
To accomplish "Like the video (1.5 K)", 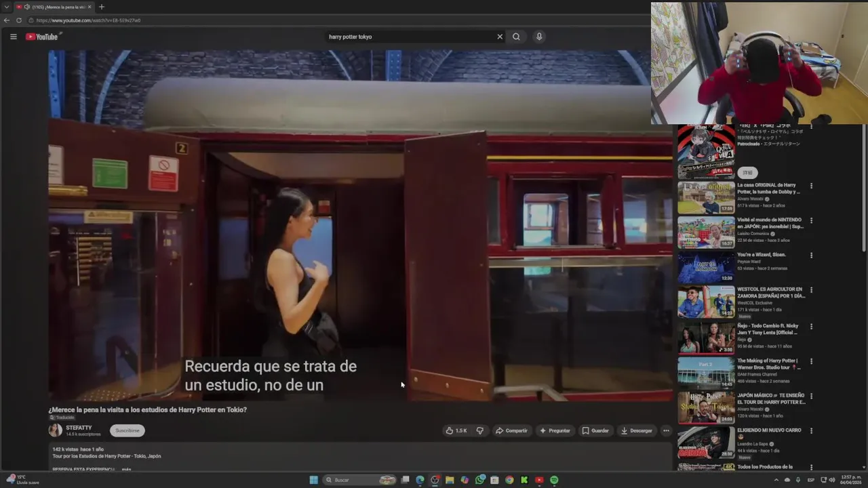I will [456, 430].
